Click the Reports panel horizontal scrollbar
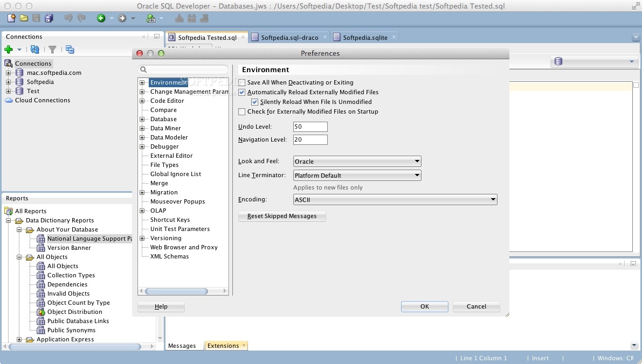 pyautogui.click(x=74, y=346)
